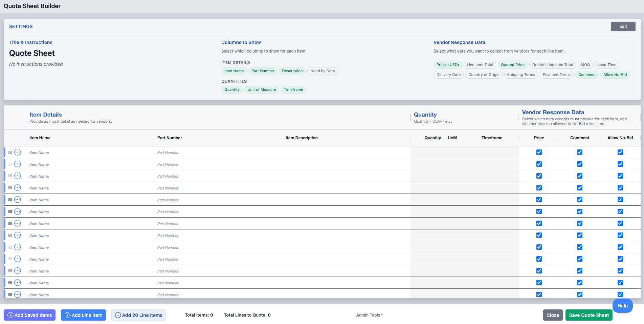Toggle the Need by Date column tag

322,71
